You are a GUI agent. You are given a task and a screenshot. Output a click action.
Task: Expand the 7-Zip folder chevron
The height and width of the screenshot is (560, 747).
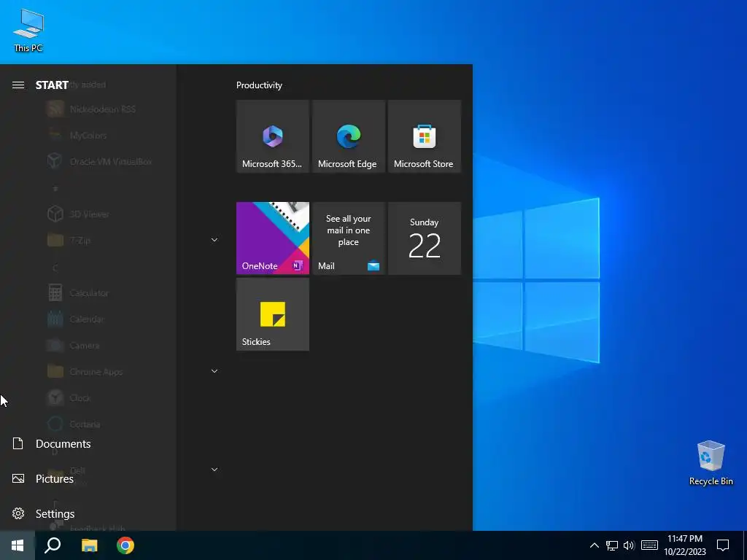coord(214,240)
